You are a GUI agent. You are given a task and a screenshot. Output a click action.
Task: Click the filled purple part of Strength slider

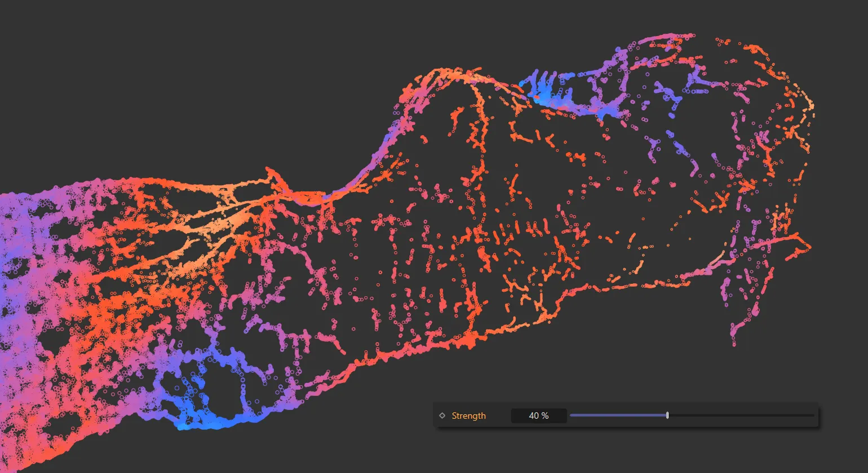pos(617,416)
